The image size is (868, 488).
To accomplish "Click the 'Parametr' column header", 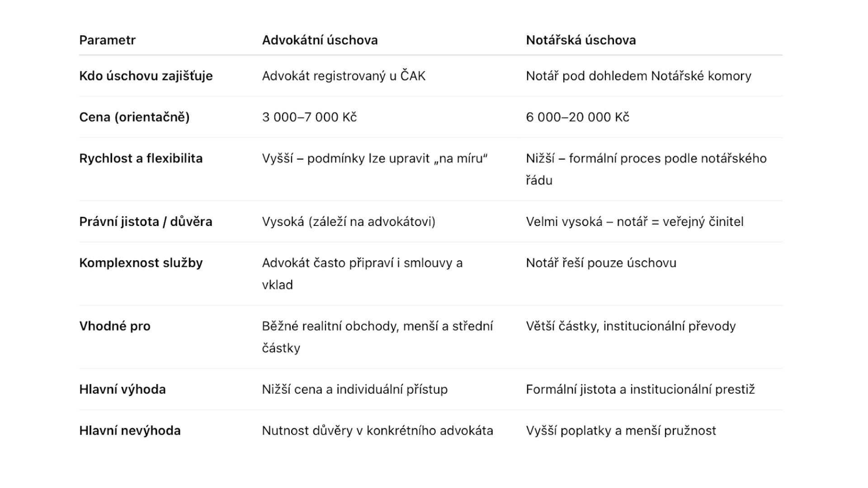I will [107, 40].
